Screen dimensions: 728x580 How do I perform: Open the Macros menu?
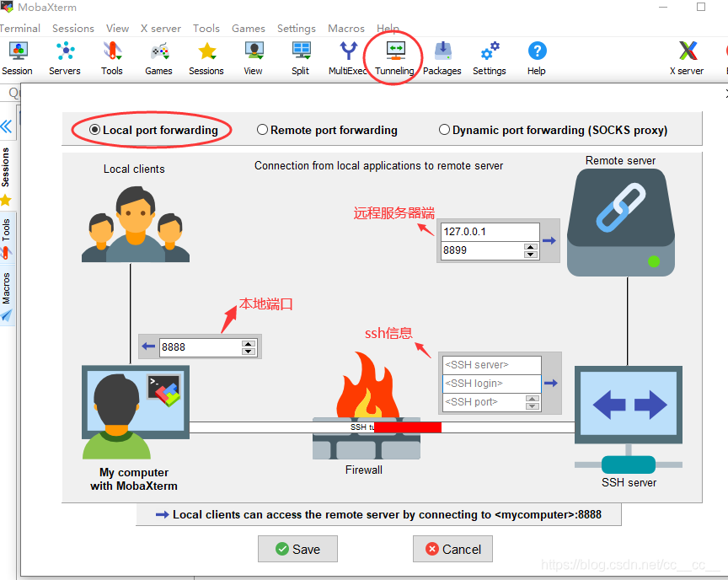346,29
